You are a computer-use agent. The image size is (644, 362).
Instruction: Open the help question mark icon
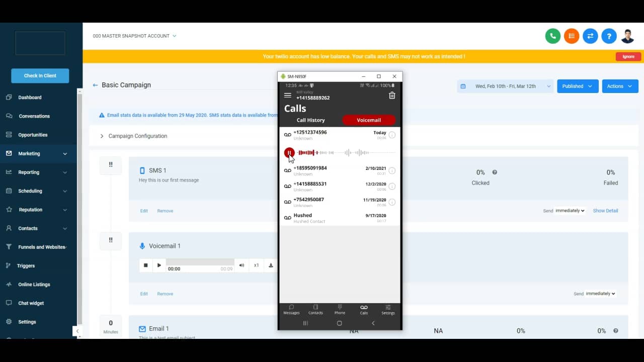[x=609, y=36]
